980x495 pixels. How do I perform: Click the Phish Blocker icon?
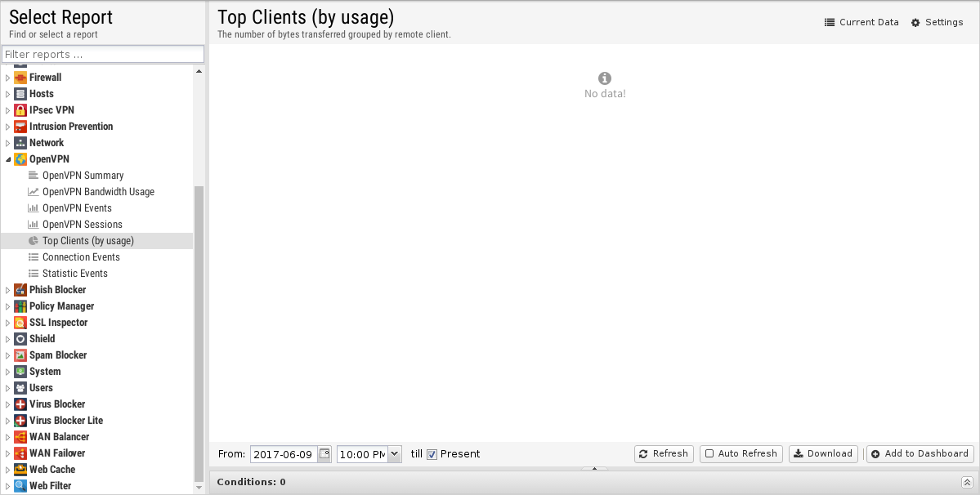(20, 290)
